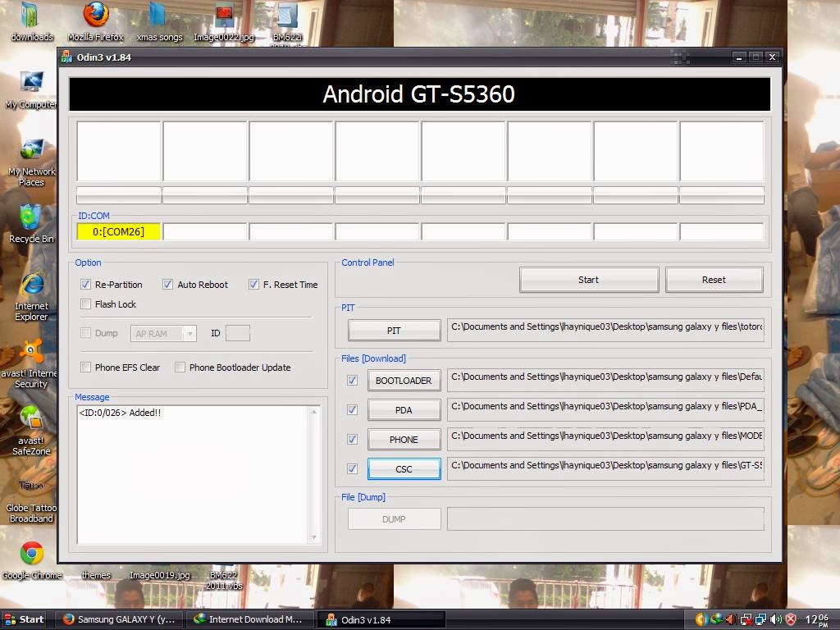The image size is (840, 630).
Task: Select the Odin3 v1.84 taskbar item
Action: pyautogui.click(x=382, y=620)
